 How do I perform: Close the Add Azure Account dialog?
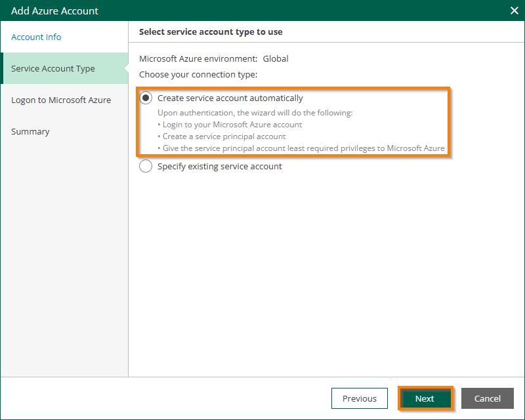pyautogui.click(x=514, y=10)
